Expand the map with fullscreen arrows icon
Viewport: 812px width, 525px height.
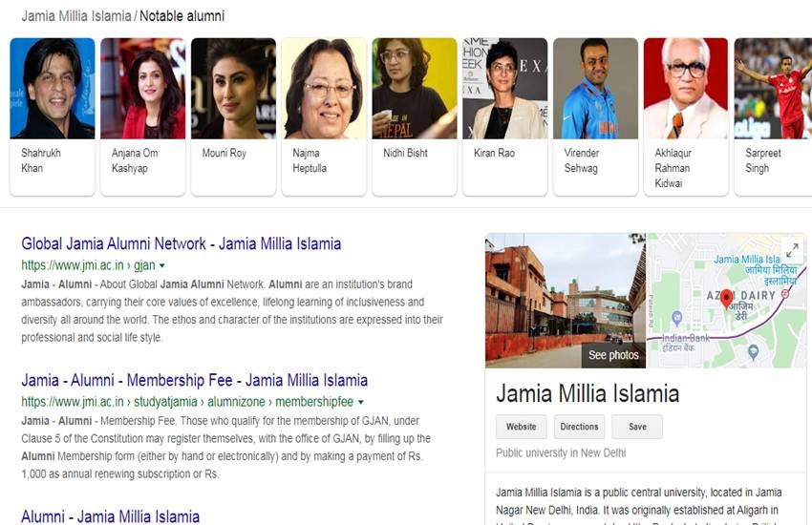point(791,251)
